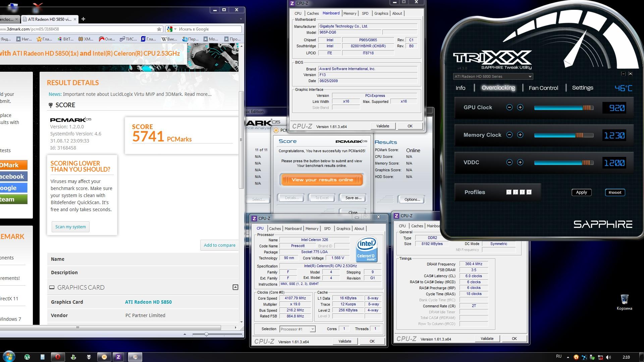Click Safely Remove Hardware tray icon
Screen dimensions: 644x362
tap(592, 357)
